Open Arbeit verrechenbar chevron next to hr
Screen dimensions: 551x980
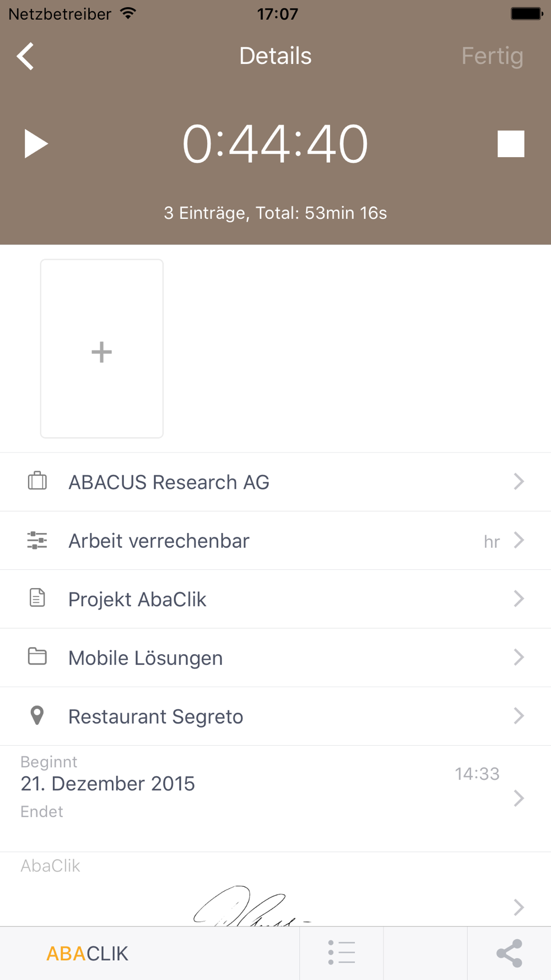tap(518, 540)
